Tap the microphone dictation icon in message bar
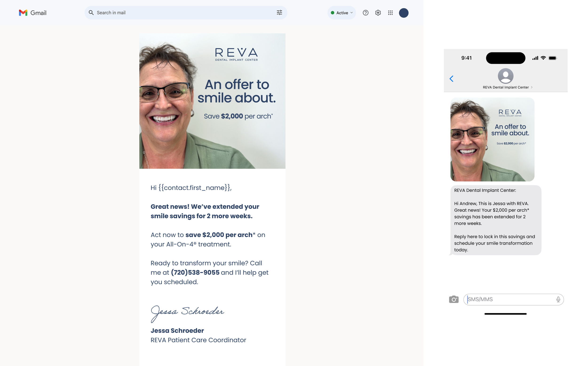 point(558,299)
